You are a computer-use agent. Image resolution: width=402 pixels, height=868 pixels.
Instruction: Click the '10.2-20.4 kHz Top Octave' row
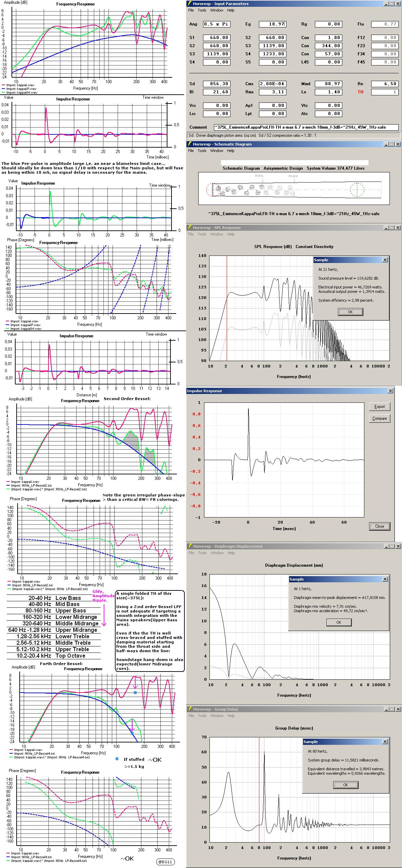(x=54, y=656)
